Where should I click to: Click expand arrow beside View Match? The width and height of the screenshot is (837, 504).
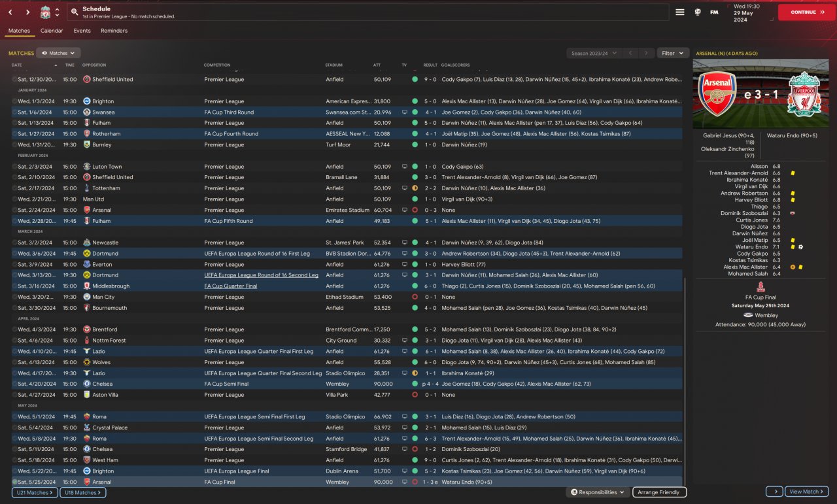[x=774, y=492]
